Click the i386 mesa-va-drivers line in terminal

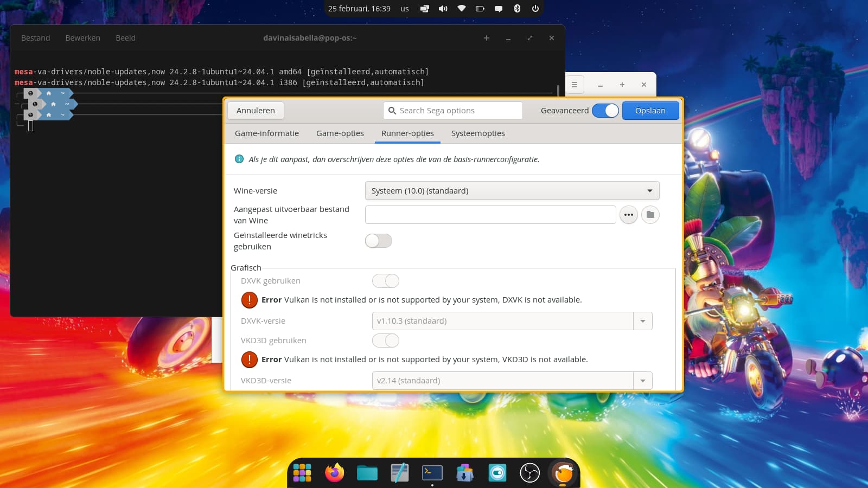pos(219,82)
